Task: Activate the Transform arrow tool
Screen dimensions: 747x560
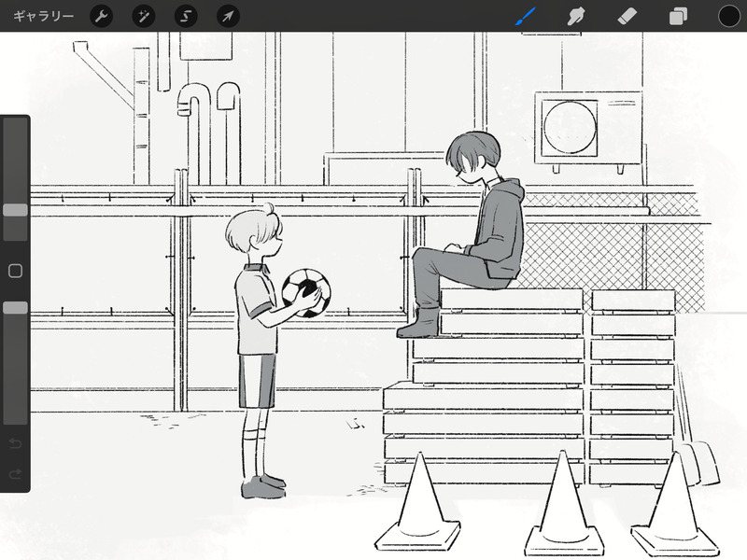Action: pyautogui.click(x=228, y=16)
